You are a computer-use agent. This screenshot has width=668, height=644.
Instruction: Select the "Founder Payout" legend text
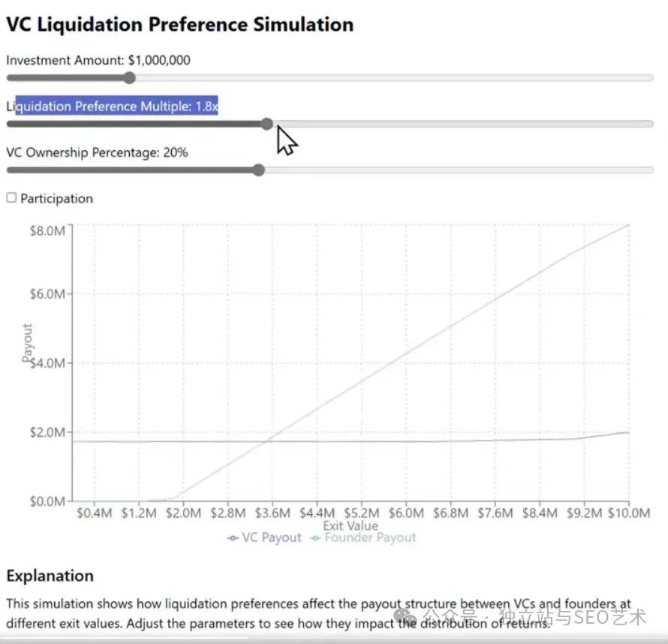coord(370,538)
